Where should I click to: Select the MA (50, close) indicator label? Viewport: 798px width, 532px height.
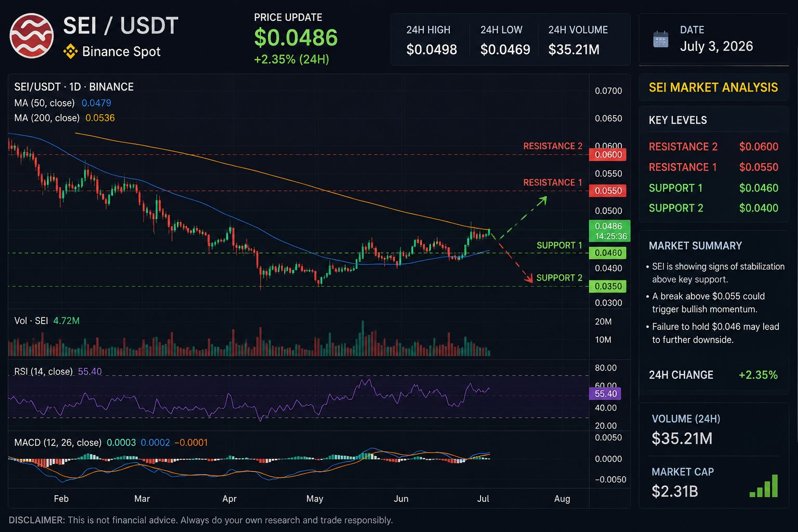44,103
